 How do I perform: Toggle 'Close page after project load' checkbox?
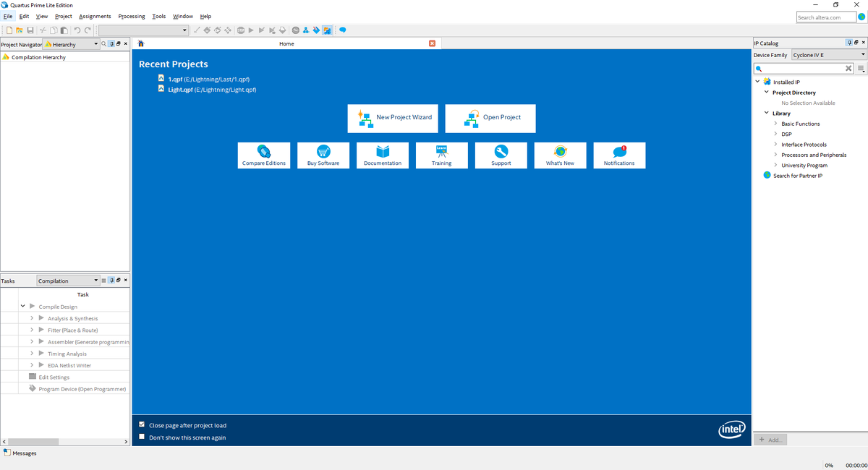pos(142,425)
